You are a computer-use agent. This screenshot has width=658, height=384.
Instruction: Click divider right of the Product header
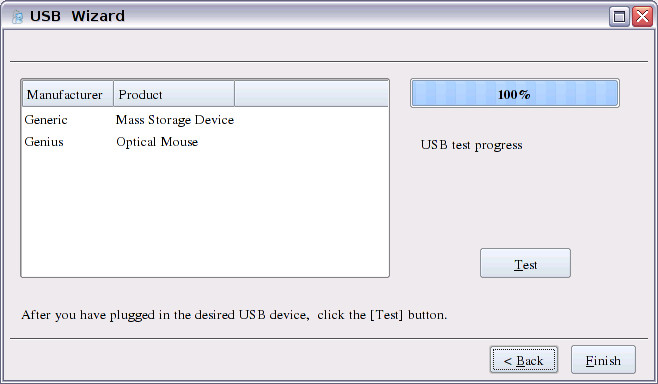tap(235, 94)
